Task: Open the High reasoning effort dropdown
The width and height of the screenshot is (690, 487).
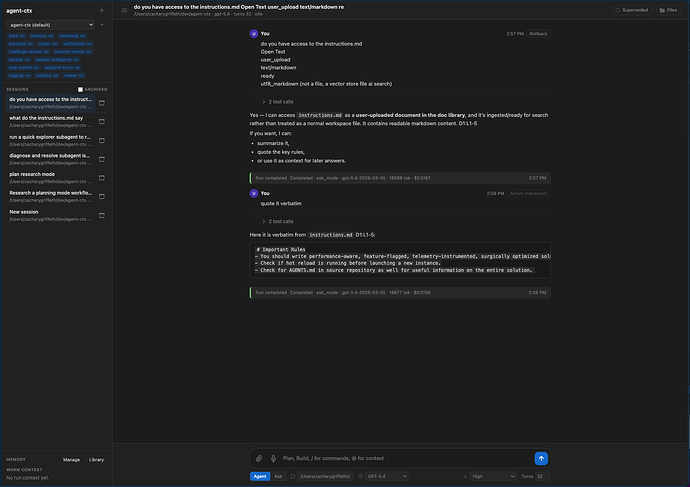Action: [493, 476]
